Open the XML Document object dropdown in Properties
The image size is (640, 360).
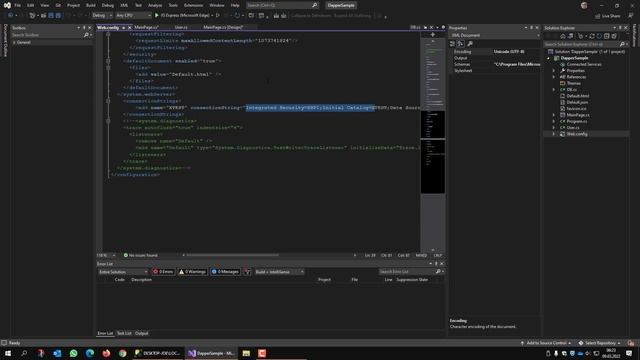pos(494,36)
